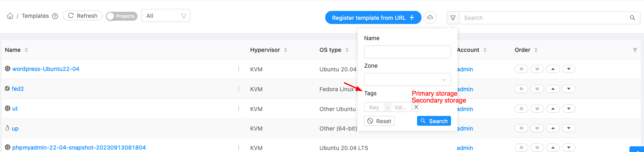The image size is (644, 152).
Task: Click the Reset filter button
Action: tap(379, 121)
